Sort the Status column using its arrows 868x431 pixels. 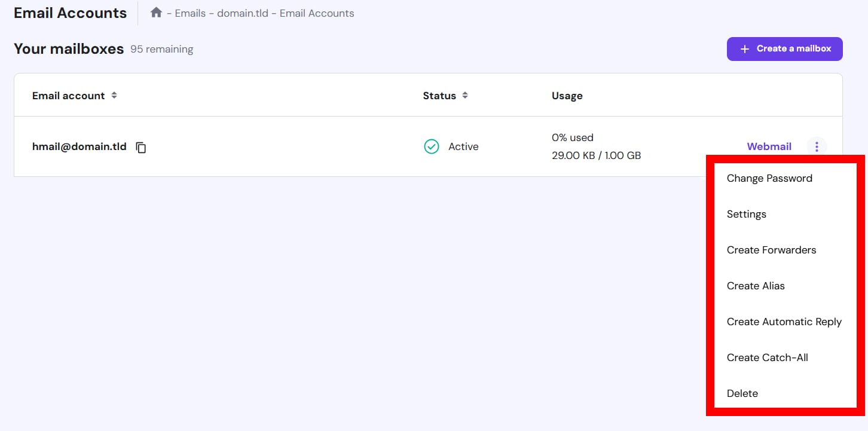tap(465, 96)
